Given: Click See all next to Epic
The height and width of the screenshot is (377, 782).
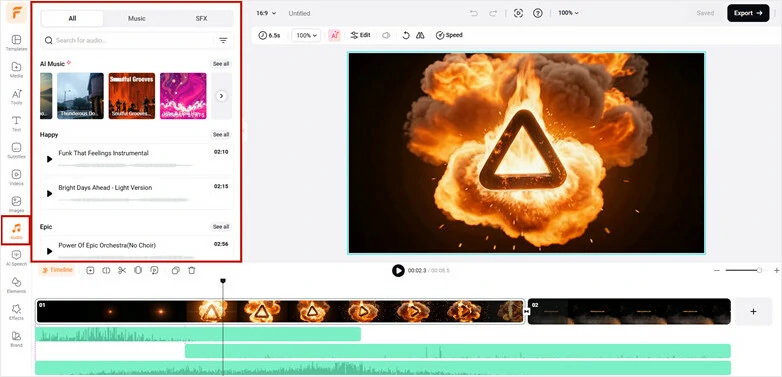Looking at the screenshot, I should coord(221,227).
